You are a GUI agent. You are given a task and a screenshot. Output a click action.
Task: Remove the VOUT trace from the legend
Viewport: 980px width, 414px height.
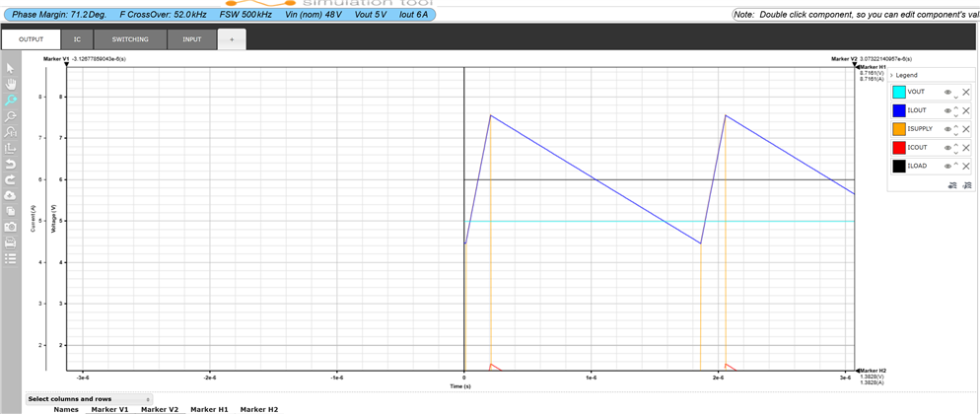[x=965, y=93]
